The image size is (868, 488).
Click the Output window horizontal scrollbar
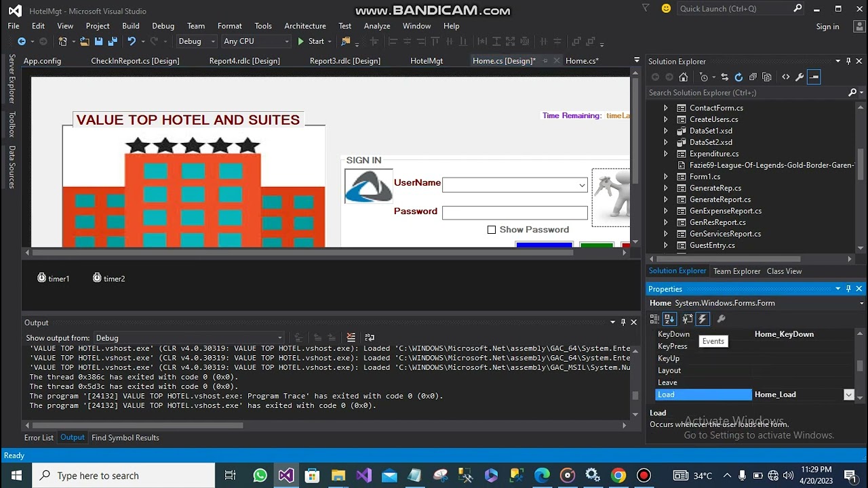[x=138, y=426]
